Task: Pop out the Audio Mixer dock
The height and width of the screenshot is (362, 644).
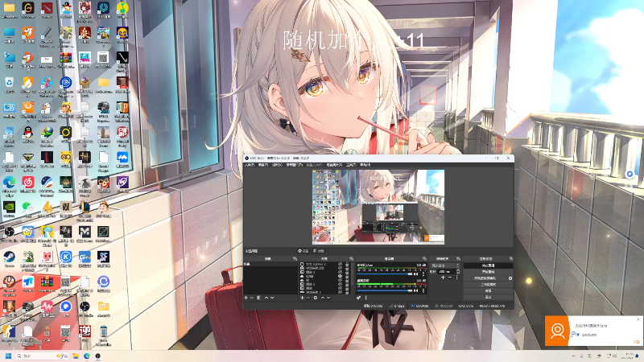Action: pyautogui.click(x=424, y=258)
